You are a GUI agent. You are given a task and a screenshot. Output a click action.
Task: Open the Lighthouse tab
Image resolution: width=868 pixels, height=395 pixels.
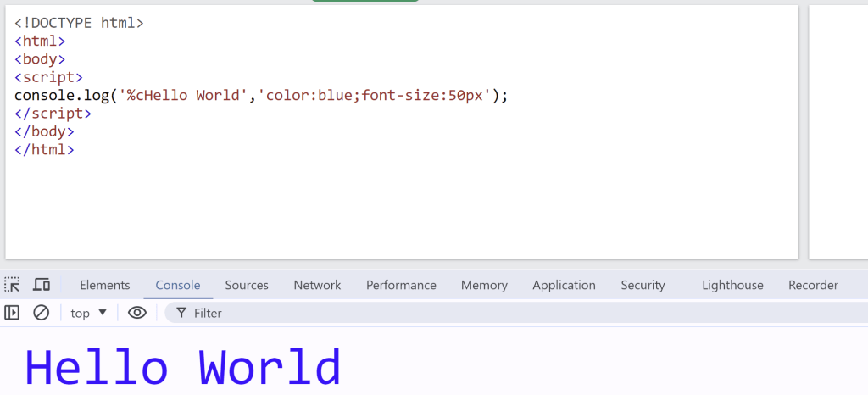point(732,285)
